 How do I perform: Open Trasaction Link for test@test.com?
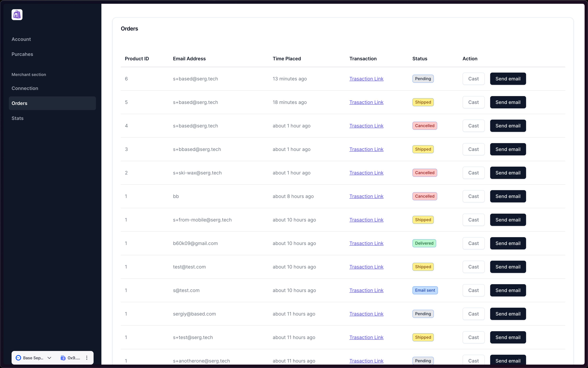pyautogui.click(x=366, y=267)
